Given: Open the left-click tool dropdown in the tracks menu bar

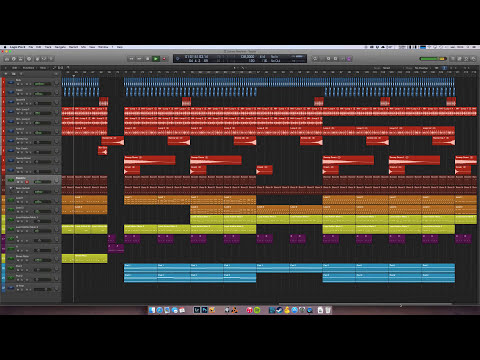Looking at the screenshot, I should 235,68.
